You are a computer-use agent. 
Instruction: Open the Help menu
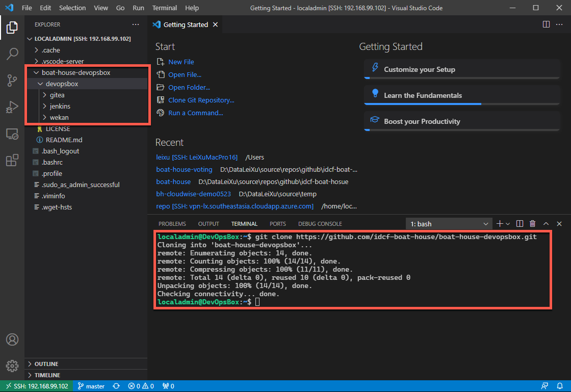click(192, 8)
